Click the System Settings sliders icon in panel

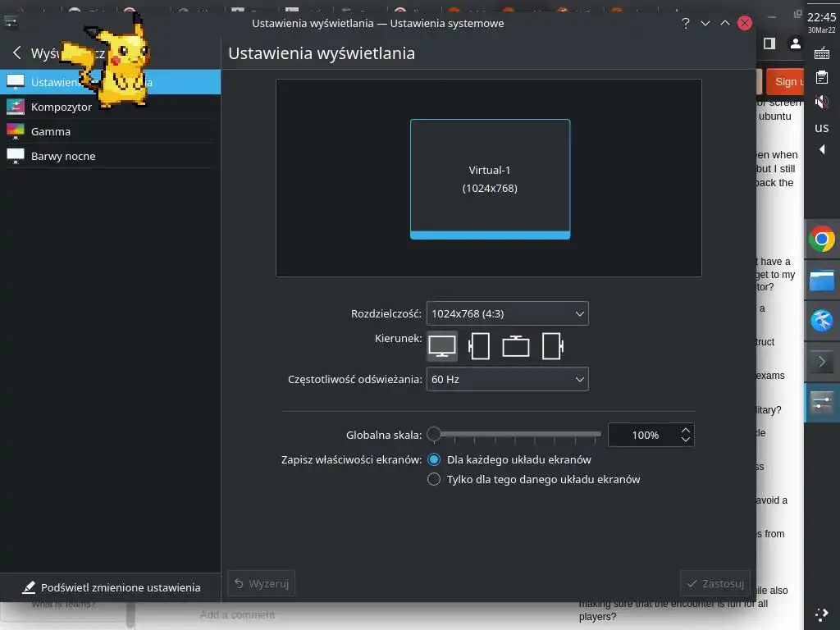pyautogui.click(x=822, y=402)
